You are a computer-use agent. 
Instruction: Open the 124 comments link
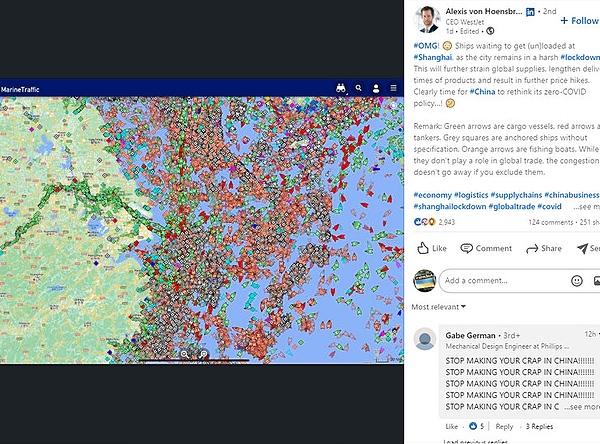tap(551, 222)
